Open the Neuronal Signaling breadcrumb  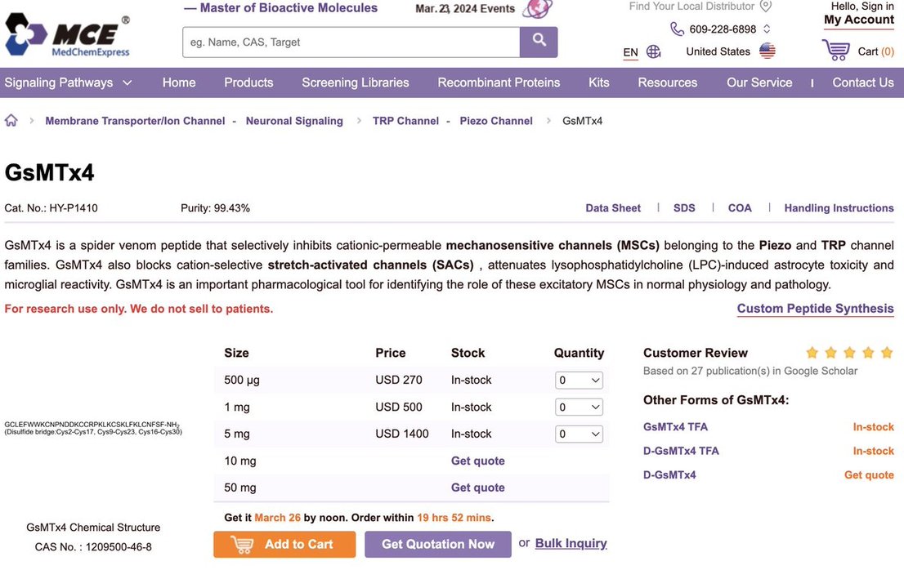click(x=294, y=121)
